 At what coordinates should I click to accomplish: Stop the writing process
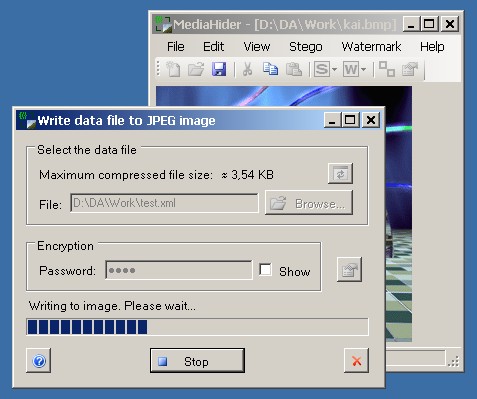click(x=197, y=361)
